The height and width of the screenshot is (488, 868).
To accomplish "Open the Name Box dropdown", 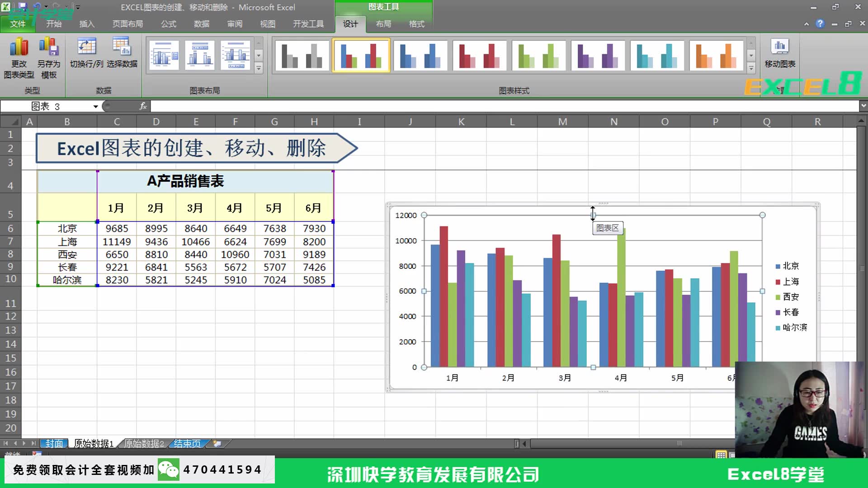I will point(95,107).
